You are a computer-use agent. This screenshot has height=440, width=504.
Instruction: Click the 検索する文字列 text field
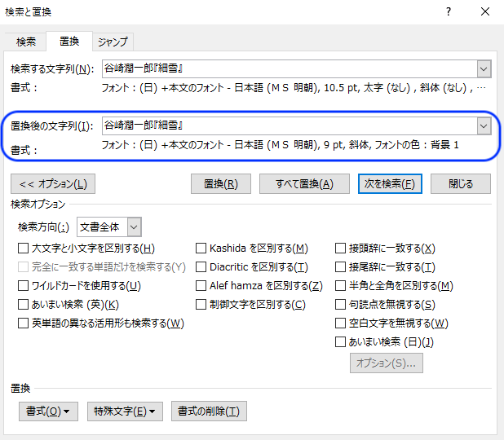click(x=289, y=69)
